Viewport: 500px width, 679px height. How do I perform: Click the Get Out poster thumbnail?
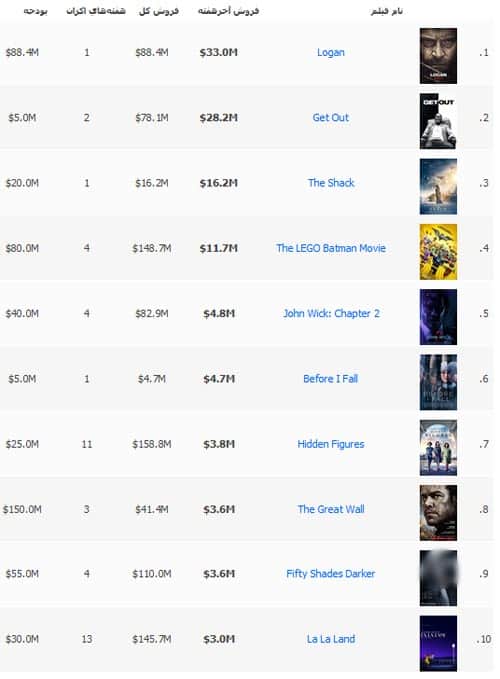coord(438,121)
